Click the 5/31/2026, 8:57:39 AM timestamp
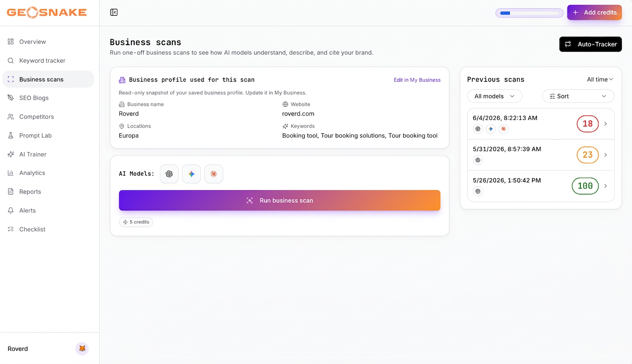The image size is (632, 364). point(507,149)
